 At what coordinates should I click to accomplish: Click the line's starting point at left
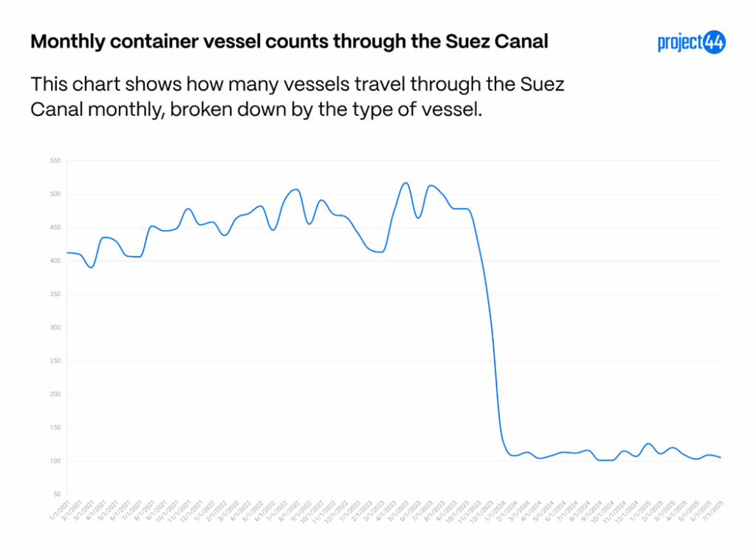click(x=67, y=253)
